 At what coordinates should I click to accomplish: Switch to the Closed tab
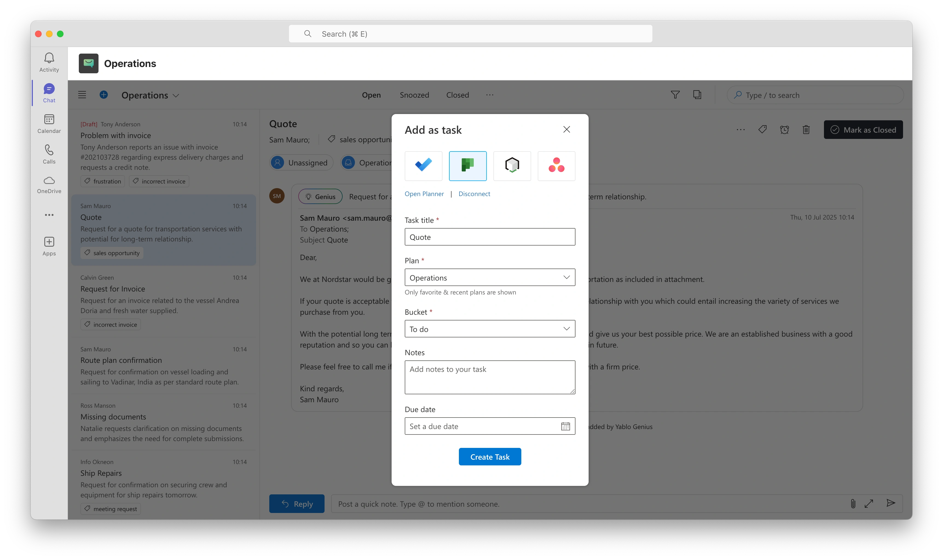[457, 95]
